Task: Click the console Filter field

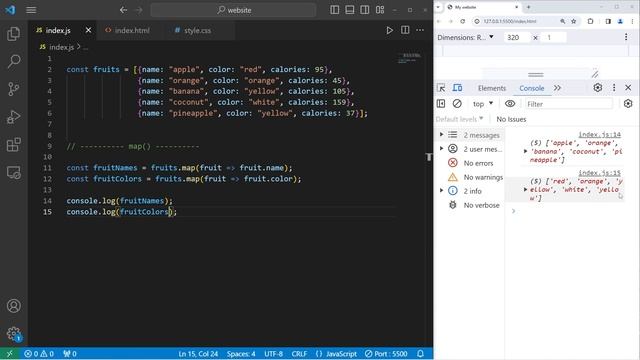Action: tap(569, 104)
